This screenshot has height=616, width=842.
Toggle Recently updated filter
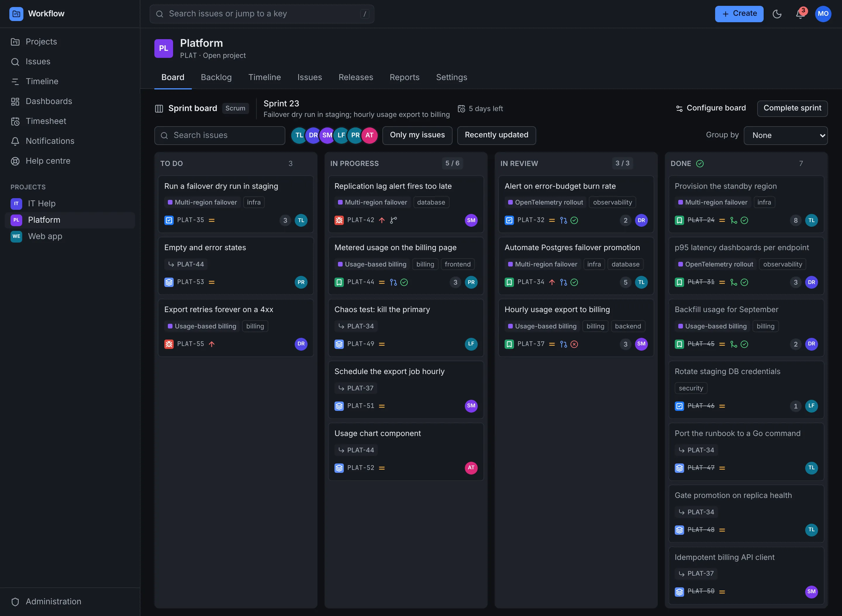[x=496, y=135]
